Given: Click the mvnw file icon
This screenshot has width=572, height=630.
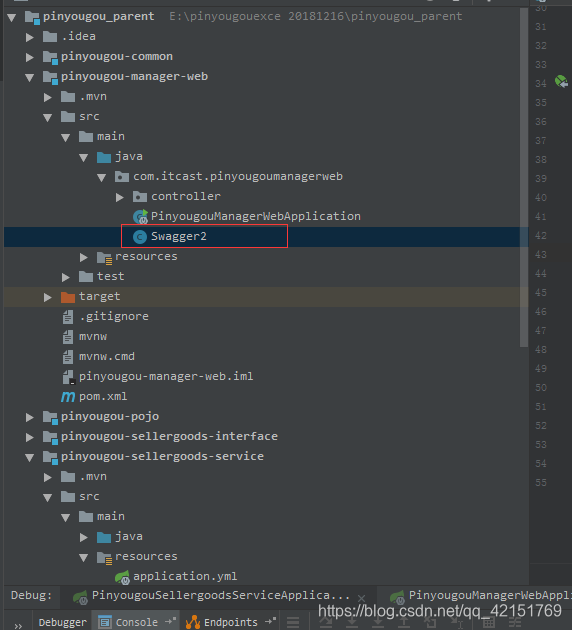Looking at the screenshot, I should click(68, 337).
